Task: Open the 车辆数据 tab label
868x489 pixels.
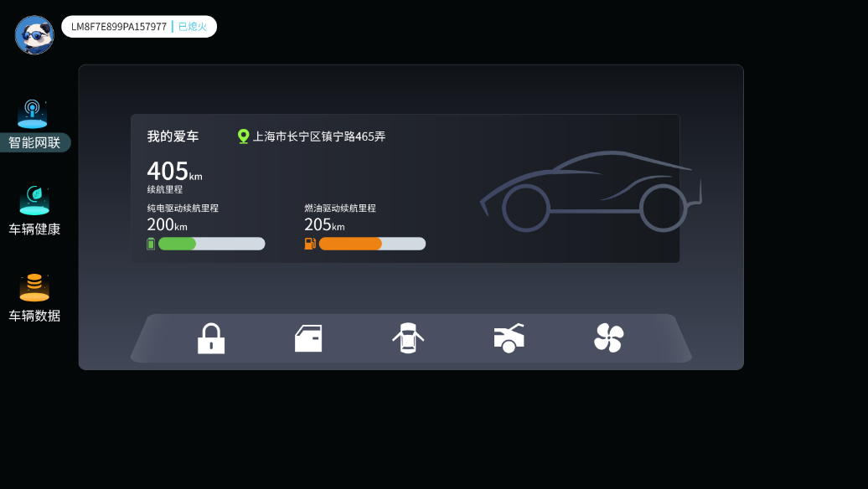Action: pyautogui.click(x=34, y=316)
